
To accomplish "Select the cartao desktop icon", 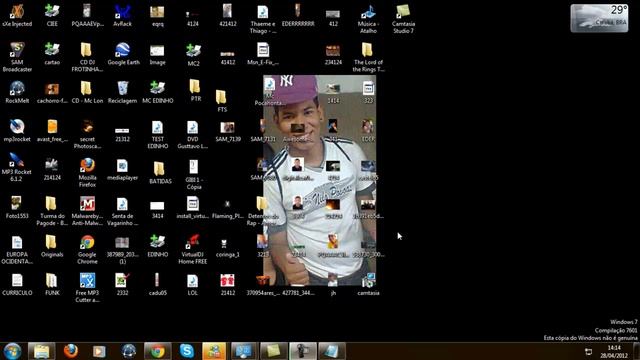I will pyautogui.click(x=52, y=54).
